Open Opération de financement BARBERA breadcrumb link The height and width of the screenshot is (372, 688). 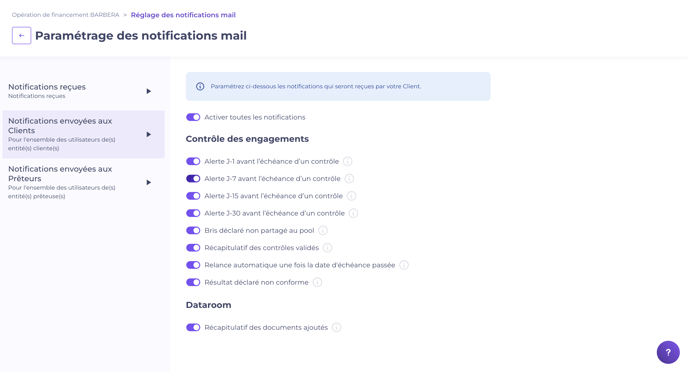coord(65,15)
